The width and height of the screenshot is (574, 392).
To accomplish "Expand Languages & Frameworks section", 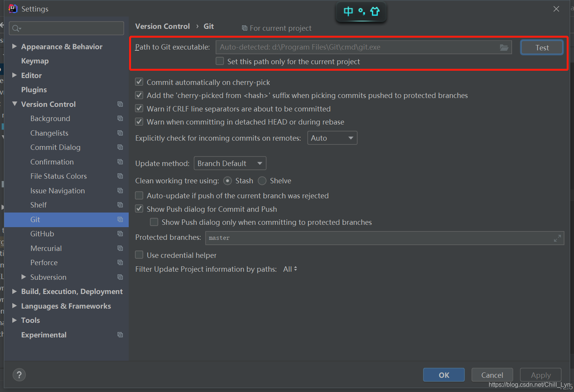I will pos(14,306).
